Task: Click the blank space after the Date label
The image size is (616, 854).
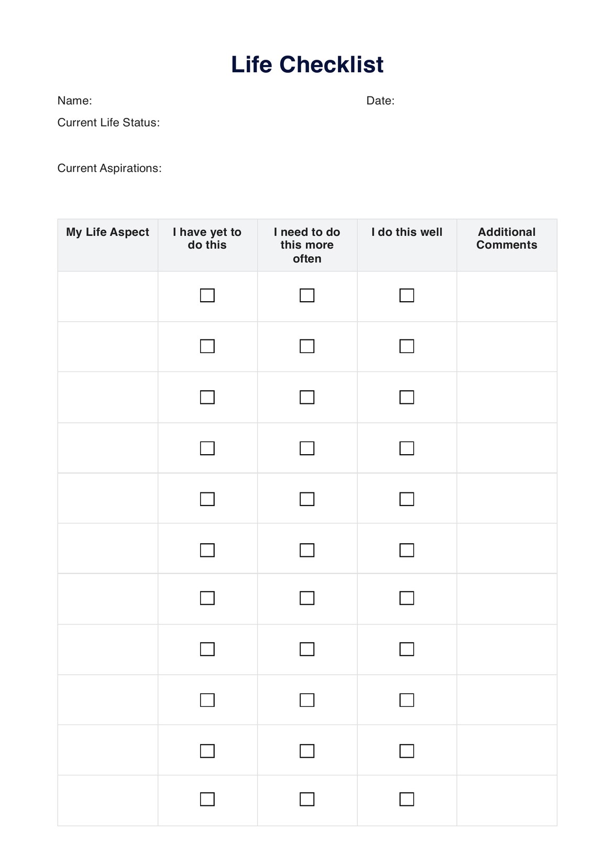Action: (x=471, y=101)
